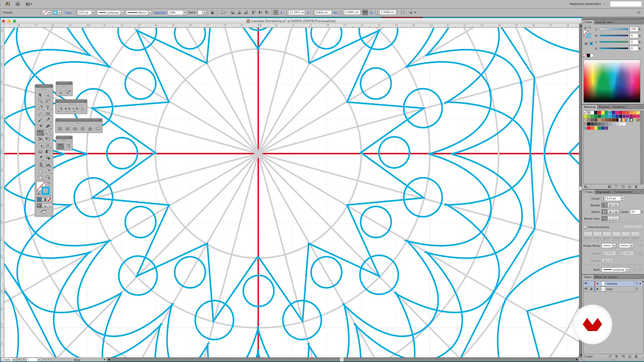Image resolution: width=644 pixels, height=362 pixels.
Task: Select the Polygon tool in shapes panel
Action: click(83, 129)
